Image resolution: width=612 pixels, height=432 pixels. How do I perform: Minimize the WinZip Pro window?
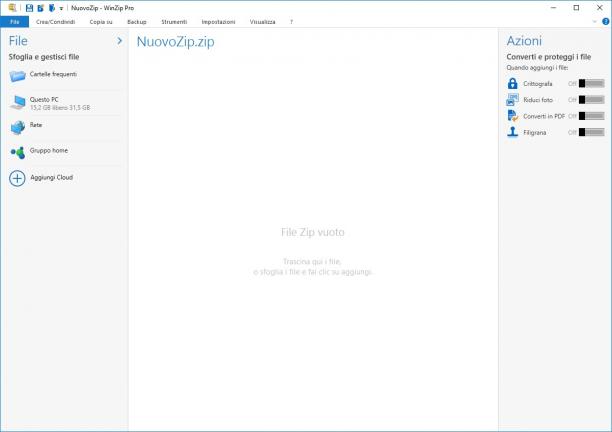point(553,8)
